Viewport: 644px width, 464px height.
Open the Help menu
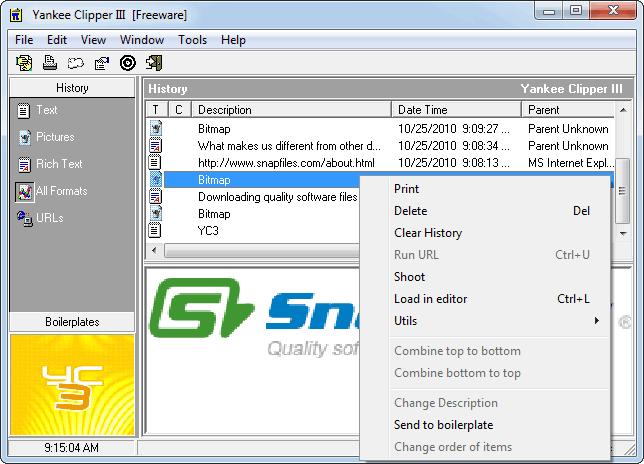(233, 40)
